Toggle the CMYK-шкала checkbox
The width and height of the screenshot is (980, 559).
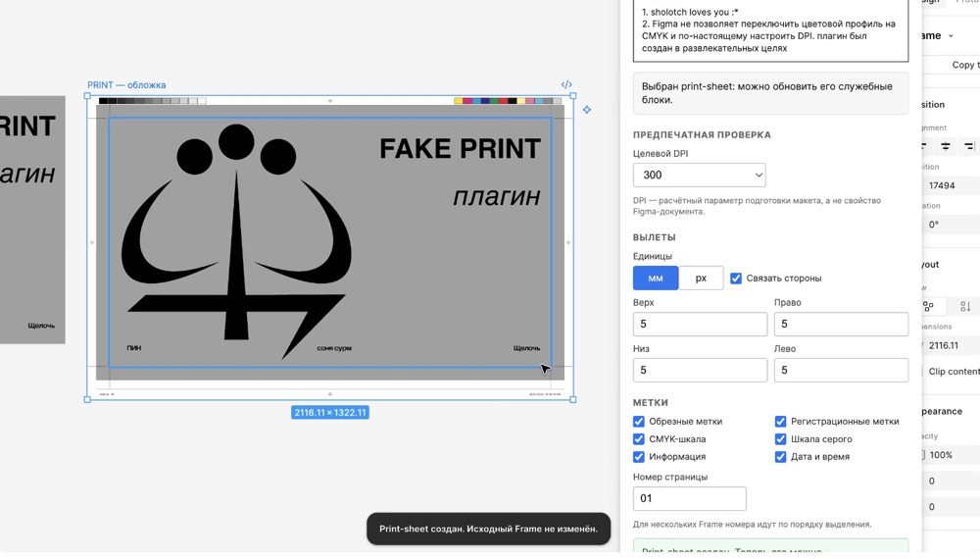click(639, 439)
